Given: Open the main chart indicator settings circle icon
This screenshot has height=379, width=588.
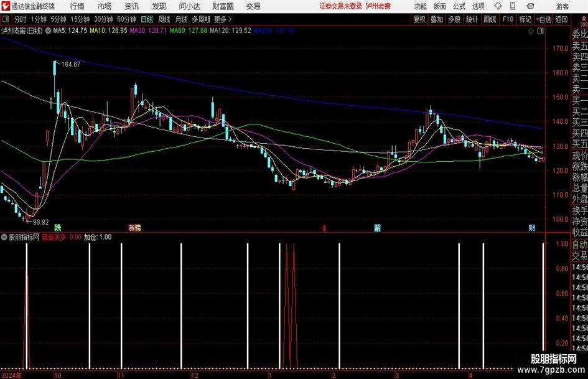Looking at the screenshot, I should coord(49,30).
